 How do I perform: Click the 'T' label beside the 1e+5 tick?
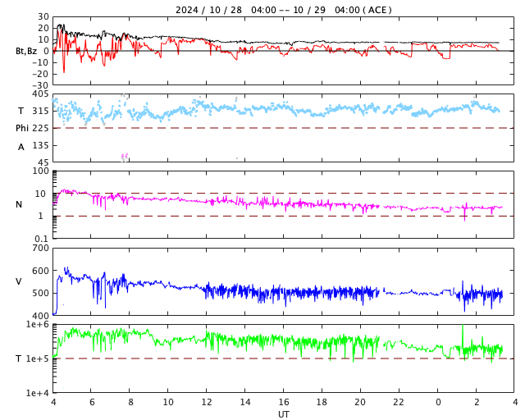pos(19,358)
